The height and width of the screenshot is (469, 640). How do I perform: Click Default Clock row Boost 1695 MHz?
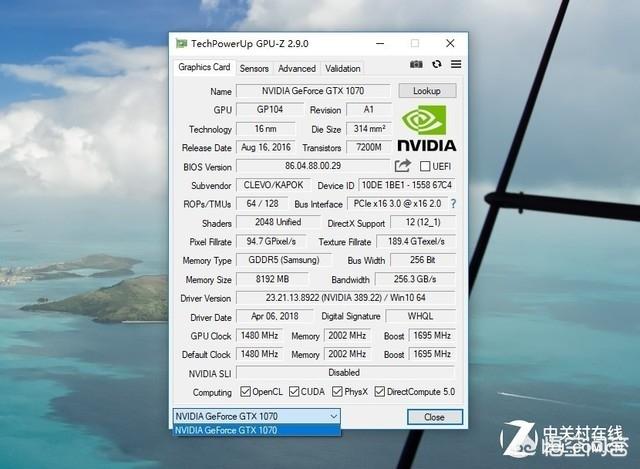[x=432, y=354]
